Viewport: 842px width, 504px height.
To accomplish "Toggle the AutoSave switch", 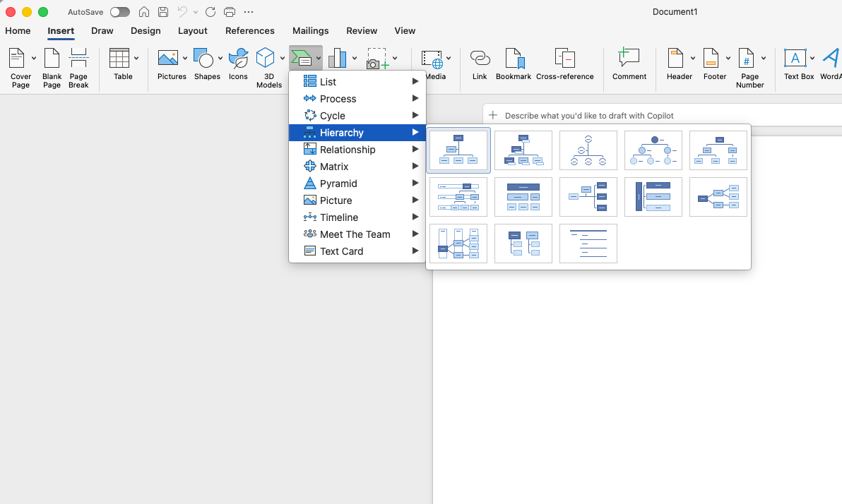I will click(x=120, y=12).
